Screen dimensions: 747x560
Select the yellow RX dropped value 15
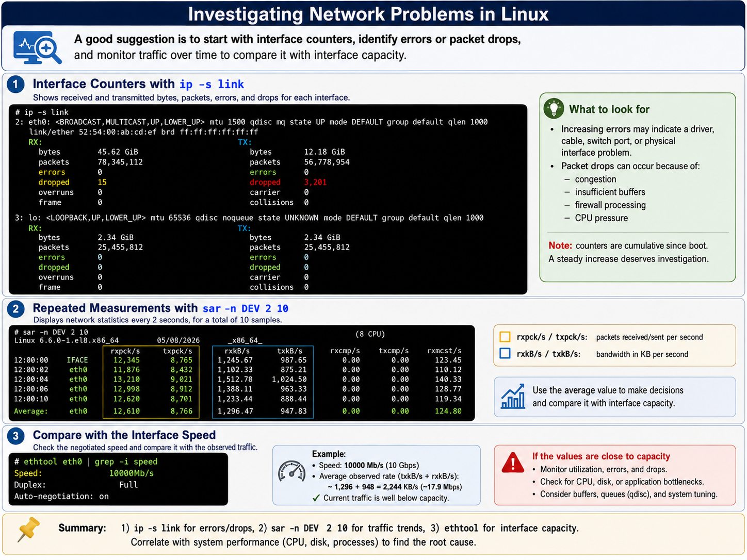click(102, 182)
